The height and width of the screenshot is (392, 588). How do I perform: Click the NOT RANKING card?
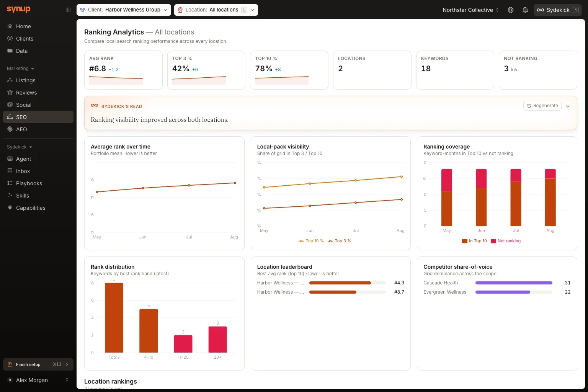(538, 70)
